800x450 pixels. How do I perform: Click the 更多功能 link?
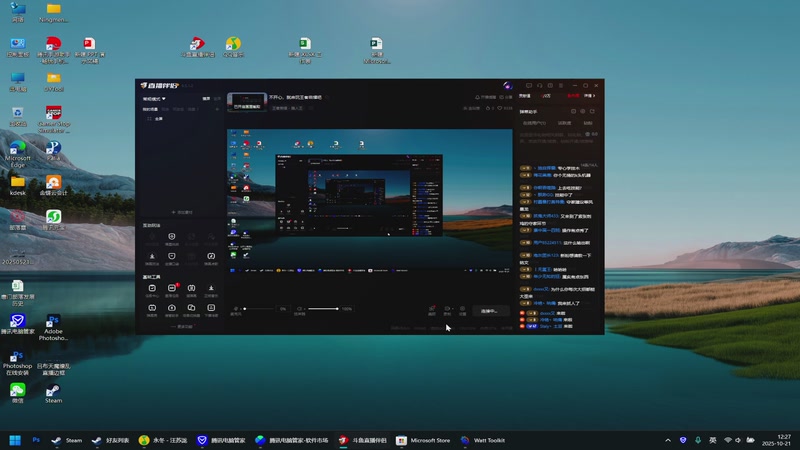pyautogui.click(x=182, y=327)
